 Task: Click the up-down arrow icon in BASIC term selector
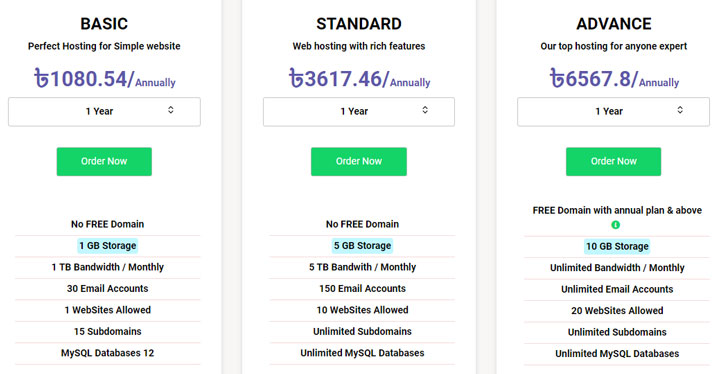(x=170, y=110)
